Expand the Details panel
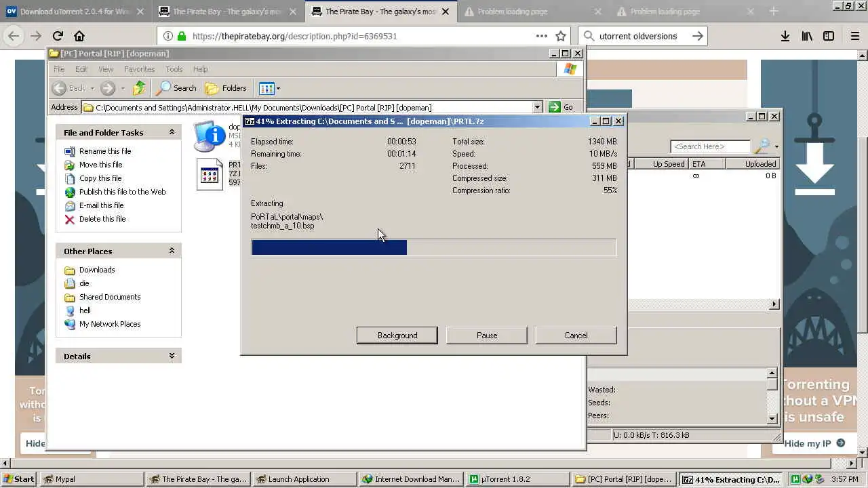 pos(172,356)
